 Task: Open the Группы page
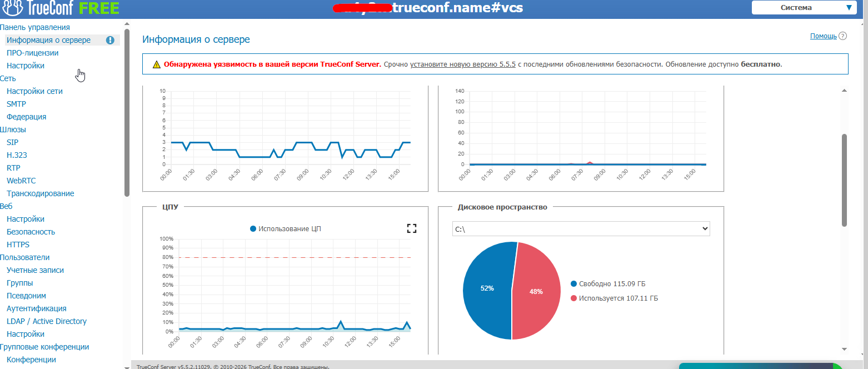[x=19, y=283]
